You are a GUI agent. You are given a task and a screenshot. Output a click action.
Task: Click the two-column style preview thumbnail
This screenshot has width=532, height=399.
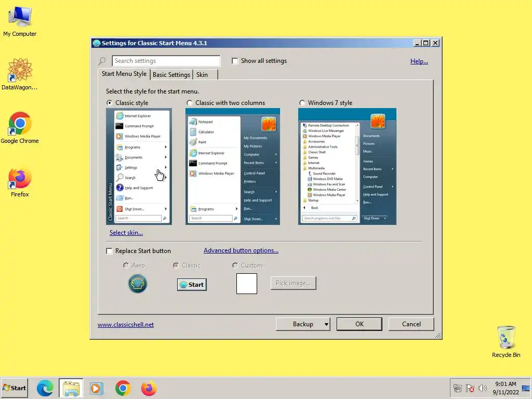tap(233, 167)
